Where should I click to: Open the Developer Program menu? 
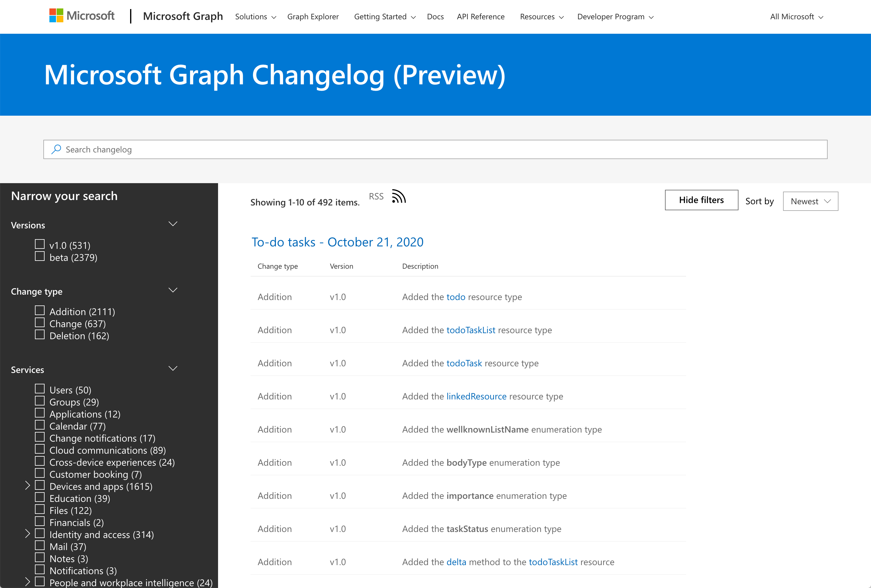615,17
